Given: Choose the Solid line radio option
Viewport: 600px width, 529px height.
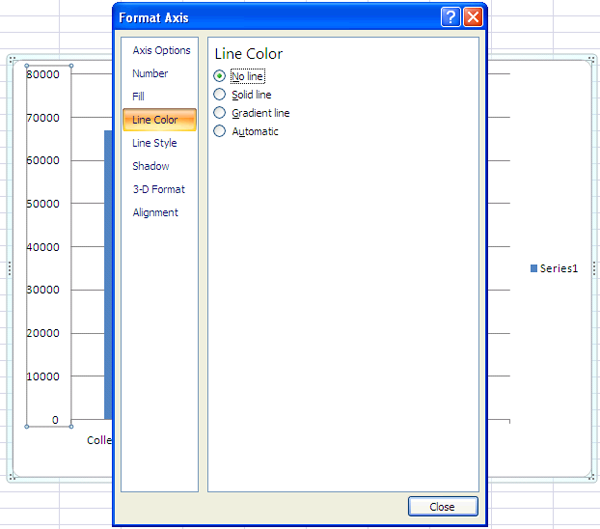Looking at the screenshot, I should (x=220, y=94).
